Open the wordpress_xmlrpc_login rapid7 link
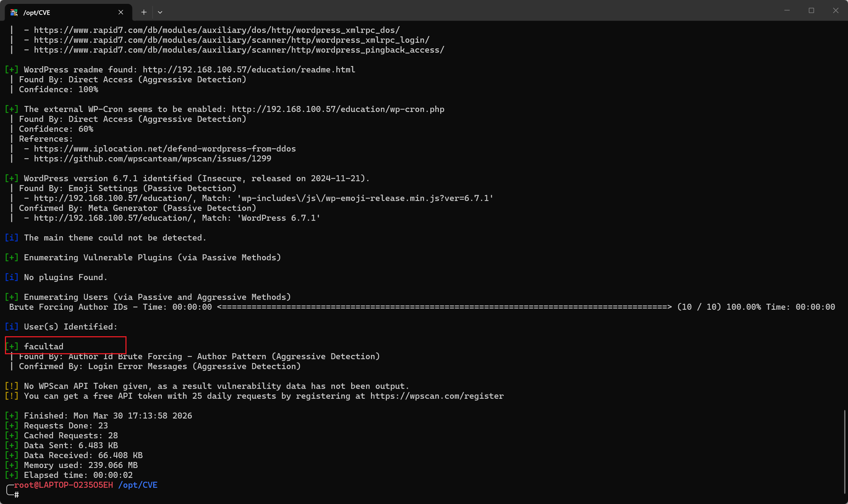 click(x=231, y=40)
